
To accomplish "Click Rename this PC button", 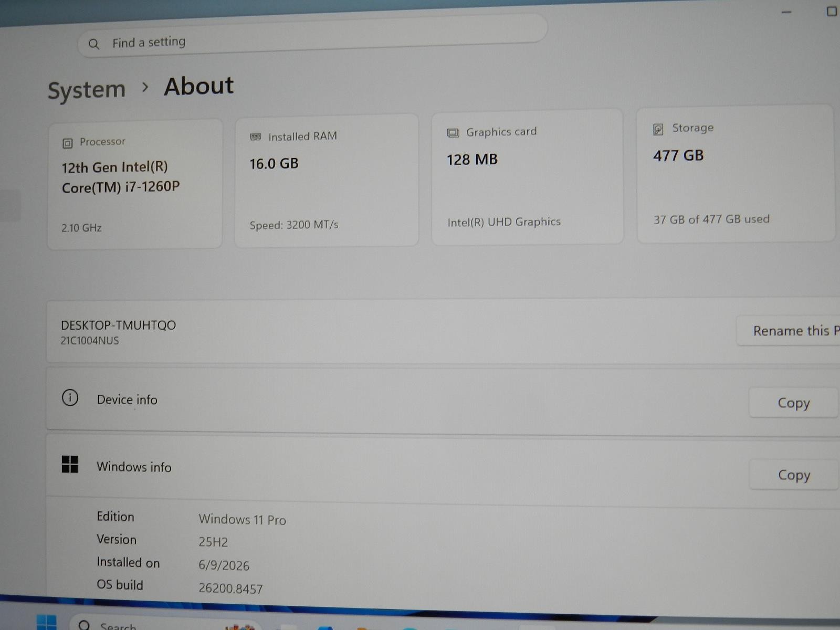I will tap(789, 331).
